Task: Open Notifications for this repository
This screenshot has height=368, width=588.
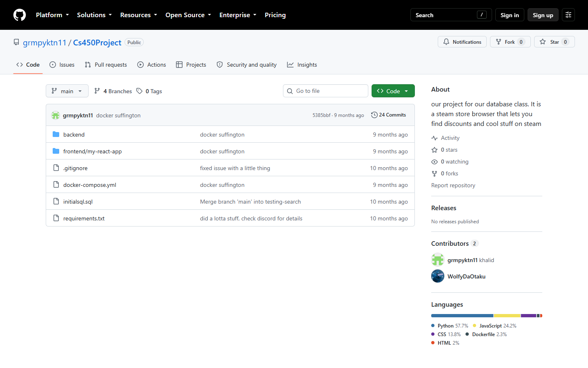Action: 462,42
